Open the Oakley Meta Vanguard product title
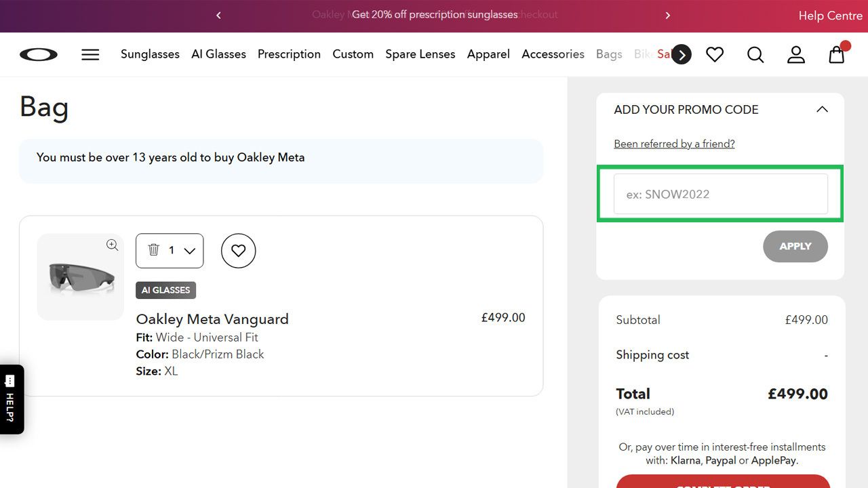The image size is (868, 488). coord(212,319)
